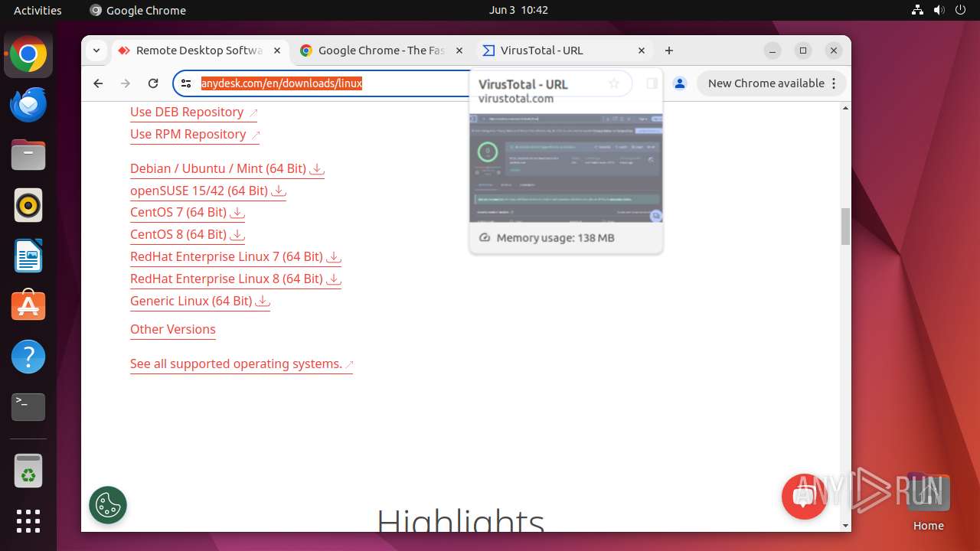Show Applications grid in the dock

[x=28, y=521]
